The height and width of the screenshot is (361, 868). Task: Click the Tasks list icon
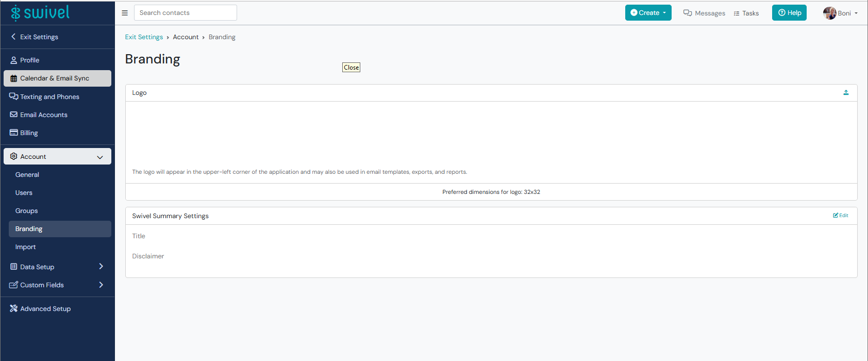pos(737,13)
